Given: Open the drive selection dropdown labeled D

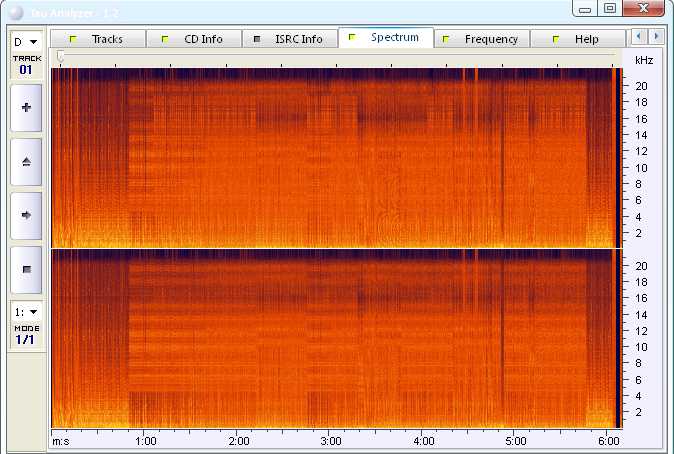Looking at the screenshot, I should coord(26,42).
